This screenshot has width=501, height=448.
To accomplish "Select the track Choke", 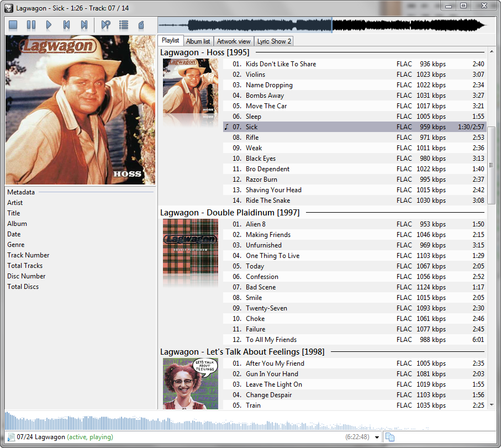I will (x=355, y=319).
